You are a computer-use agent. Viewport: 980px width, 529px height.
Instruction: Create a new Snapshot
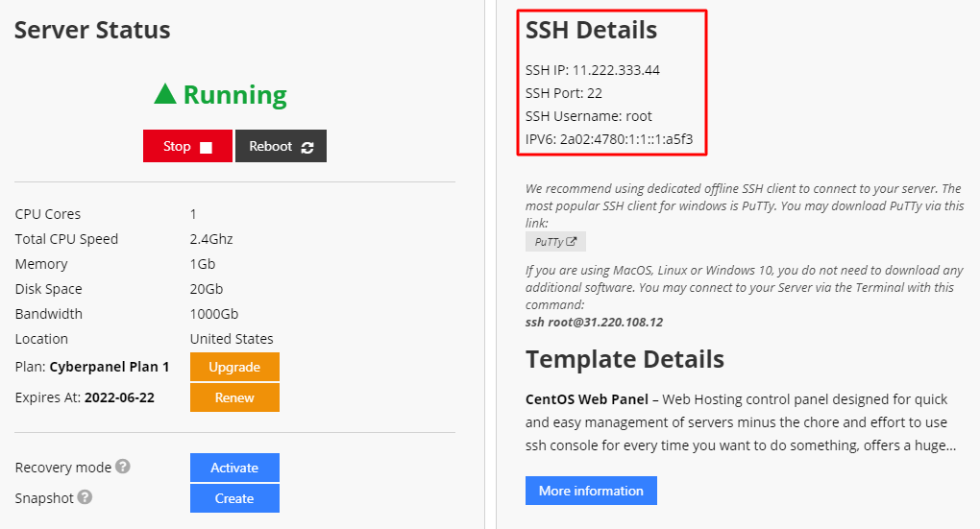click(x=234, y=498)
